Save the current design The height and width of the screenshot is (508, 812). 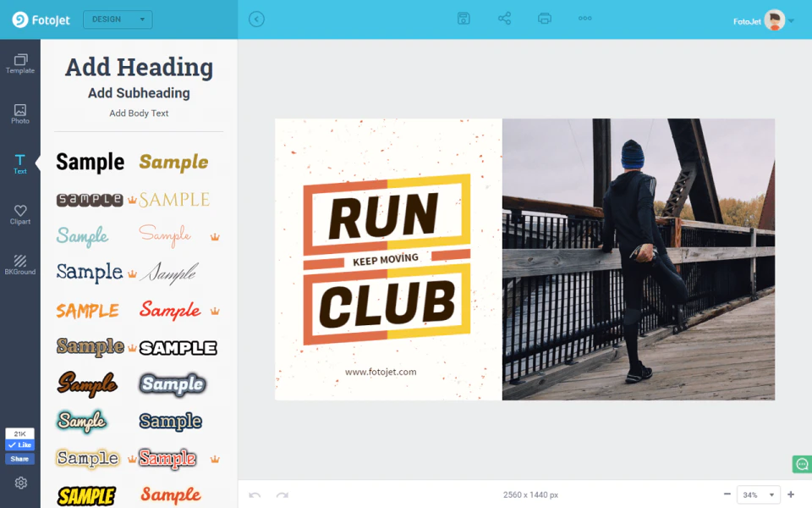(x=463, y=18)
